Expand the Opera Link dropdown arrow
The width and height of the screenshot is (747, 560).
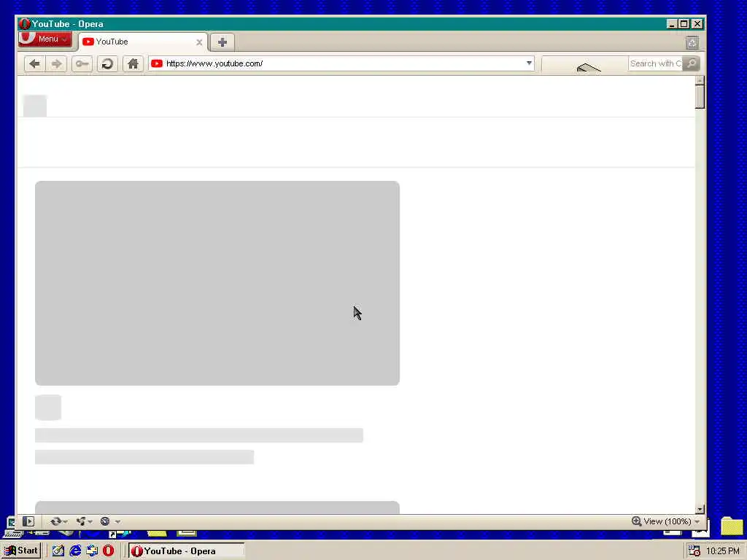coord(65,522)
